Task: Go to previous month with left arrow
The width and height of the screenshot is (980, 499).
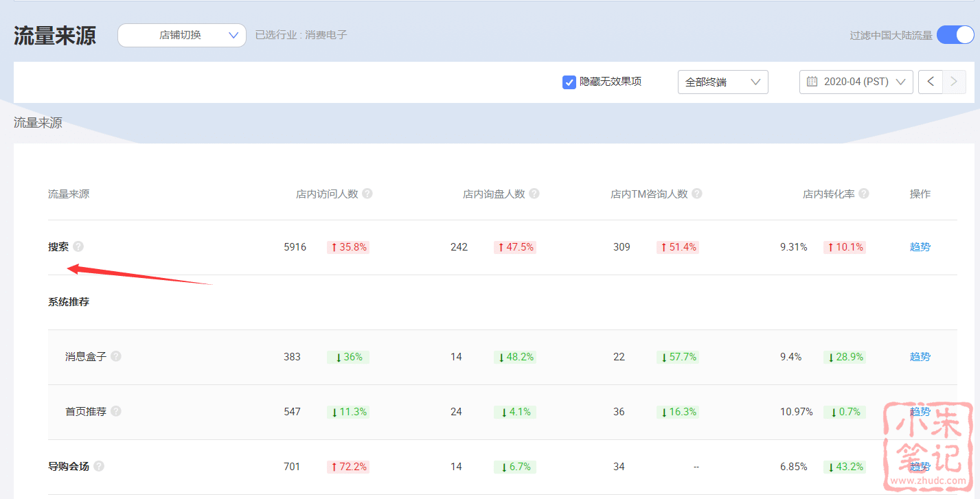Action: (x=931, y=82)
